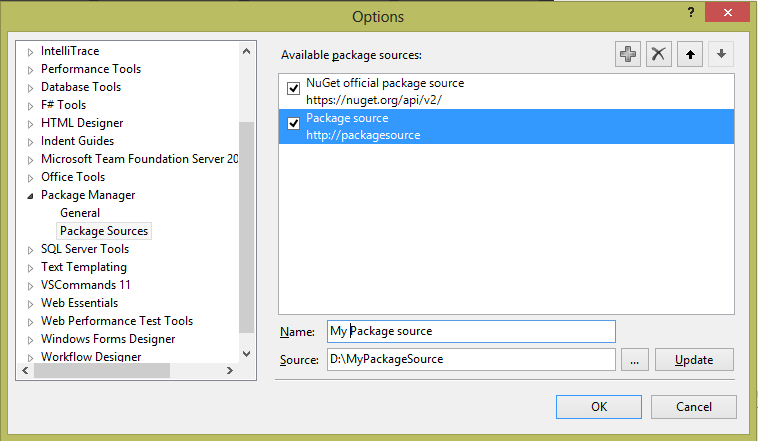Image resolution: width=758 pixels, height=441 pixels.
Task: Browse for source folder with ellipsis button
Action: pos(635,359)
